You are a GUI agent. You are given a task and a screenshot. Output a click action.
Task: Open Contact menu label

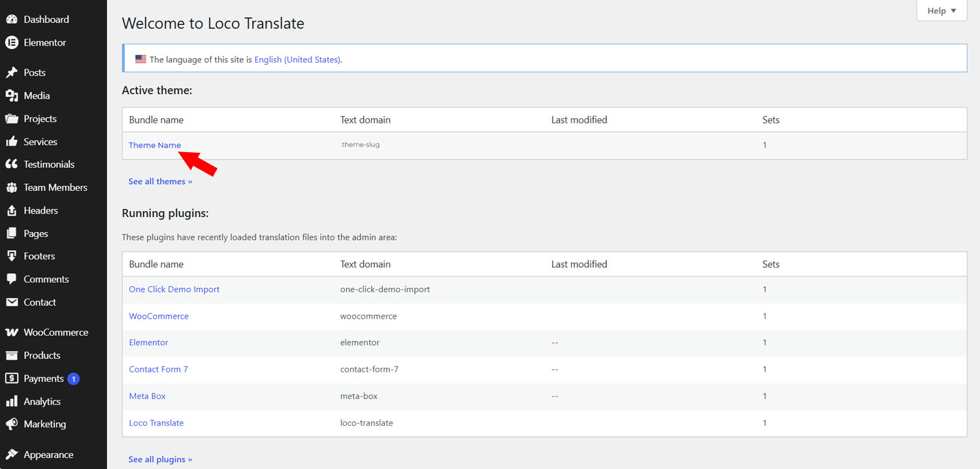(x=40, y=302)
